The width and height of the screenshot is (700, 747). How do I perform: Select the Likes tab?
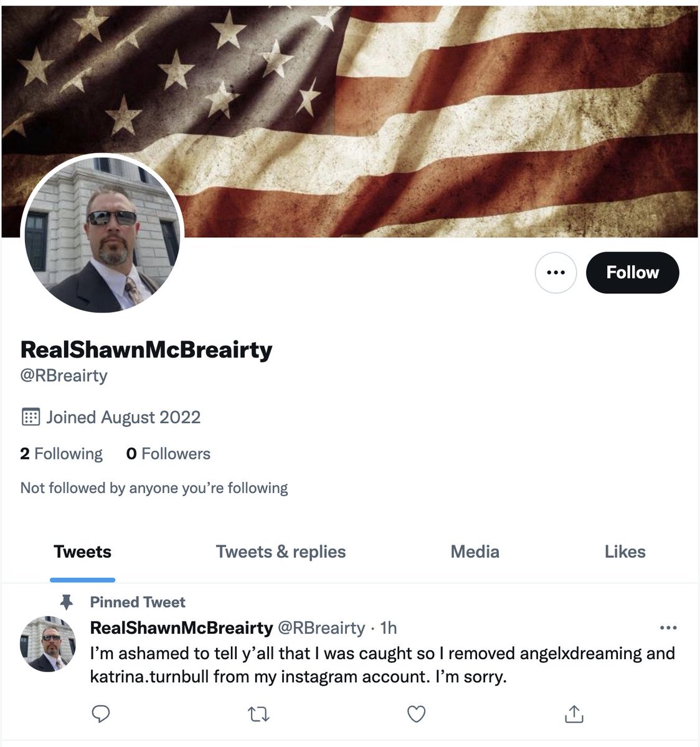click(625, 552)
